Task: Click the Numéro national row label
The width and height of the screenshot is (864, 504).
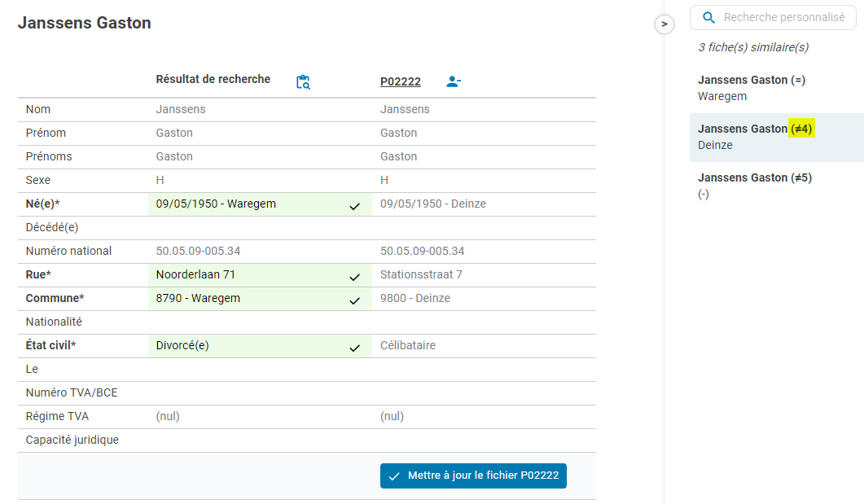Action: (x=68, y=251)
